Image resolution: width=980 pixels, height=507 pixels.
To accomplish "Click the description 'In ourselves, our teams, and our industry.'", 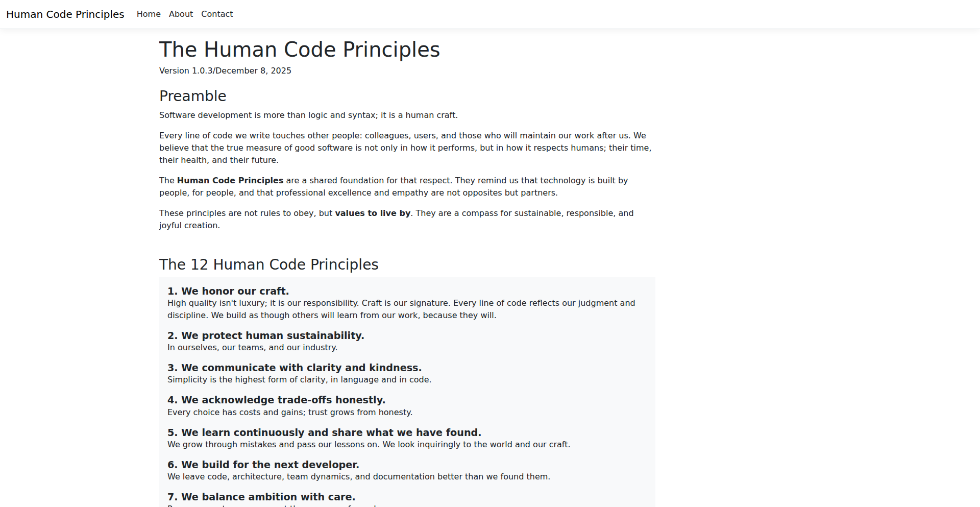I will (x=252, y=348).
